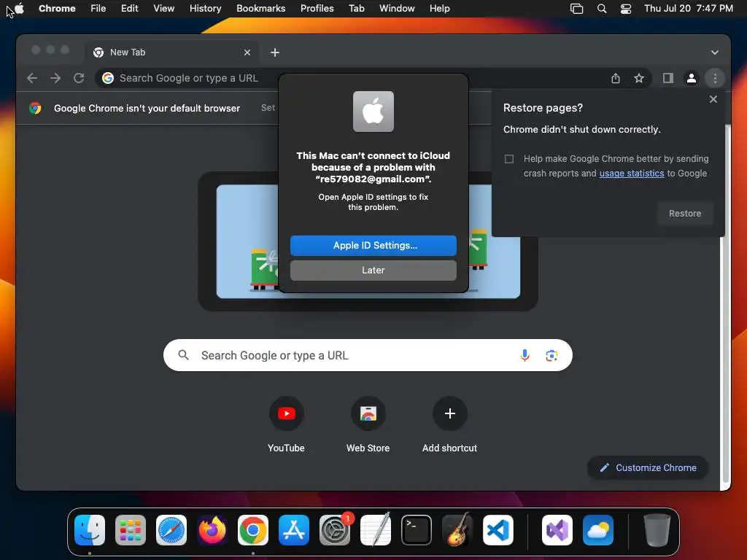747x560 pixels.
Task: Click the Stage Manager icon in menu bar
Action: pyautogui.click(x=576, y=9)
